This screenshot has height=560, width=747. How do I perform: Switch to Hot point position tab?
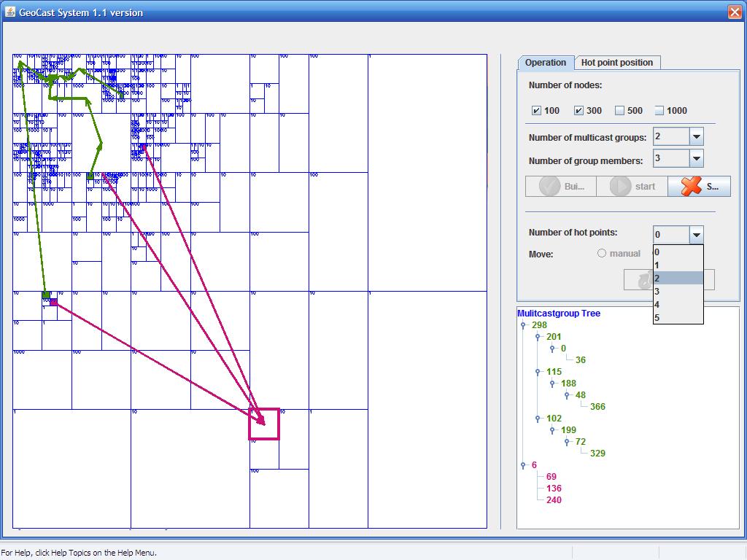(616, 63)
